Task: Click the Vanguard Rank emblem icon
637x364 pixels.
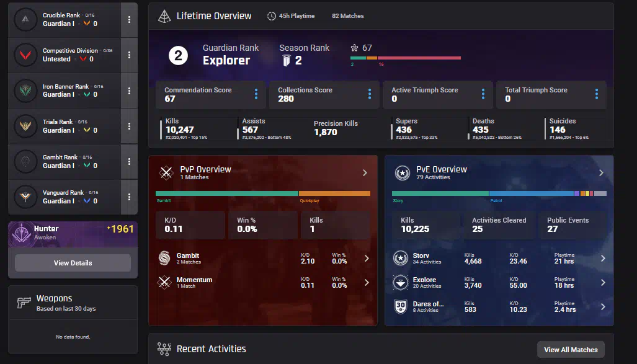Action: [25, 197]
